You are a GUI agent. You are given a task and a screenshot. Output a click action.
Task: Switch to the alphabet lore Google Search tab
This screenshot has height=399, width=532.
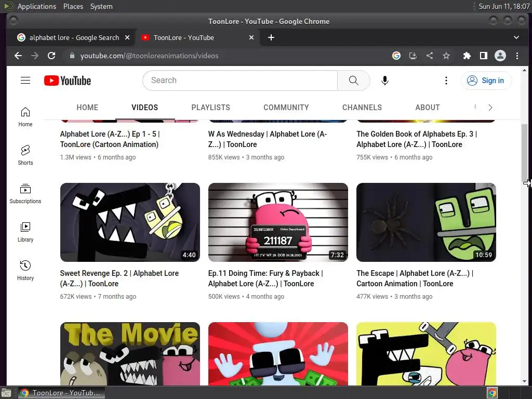click(74, 37)
